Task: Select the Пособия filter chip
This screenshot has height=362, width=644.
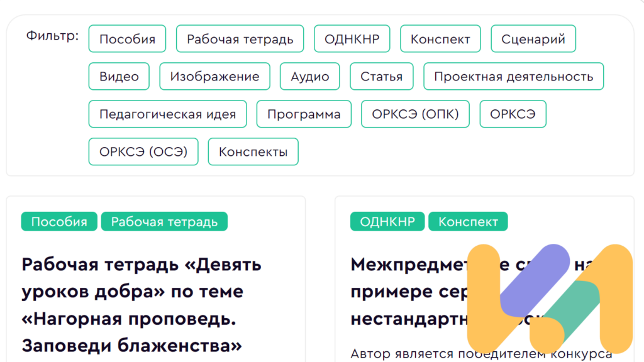Action: 127,38
